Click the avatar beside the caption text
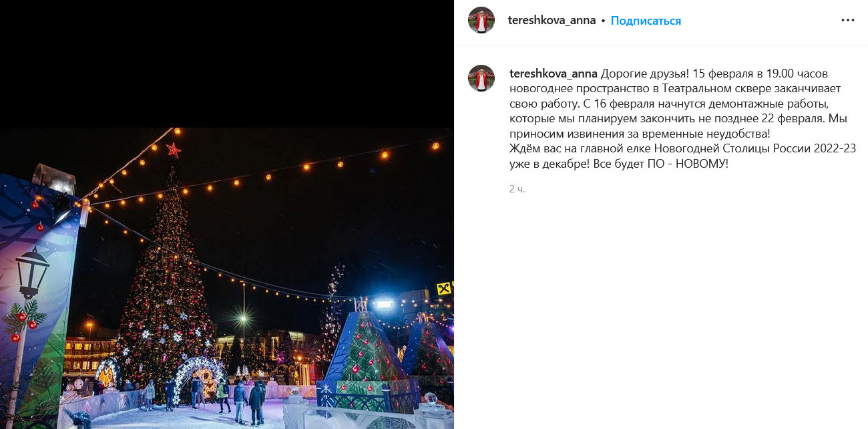This screenshot has height=429, width=868. (481, 78)
